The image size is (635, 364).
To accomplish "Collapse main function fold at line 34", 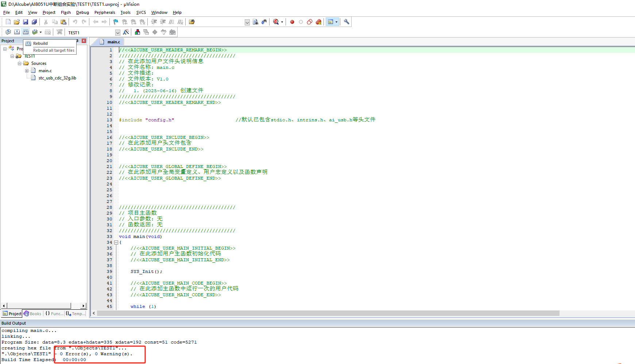I will click(116, 242).
